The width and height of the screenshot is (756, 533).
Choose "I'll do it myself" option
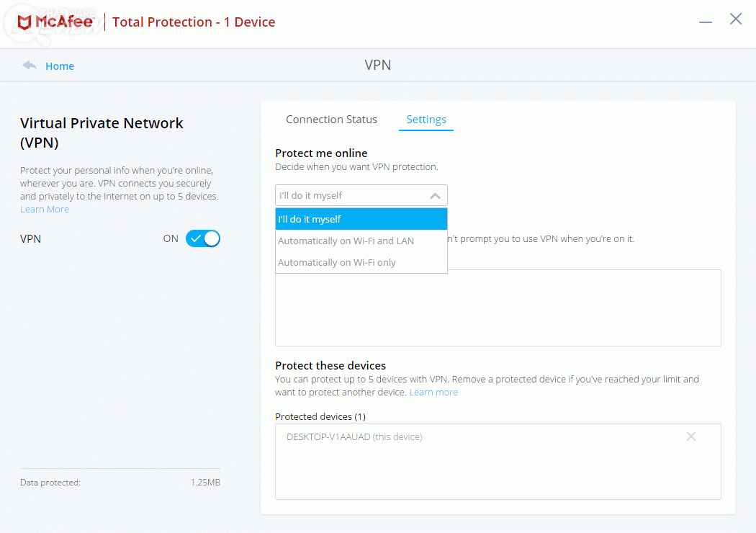click(x=361, y=219)
